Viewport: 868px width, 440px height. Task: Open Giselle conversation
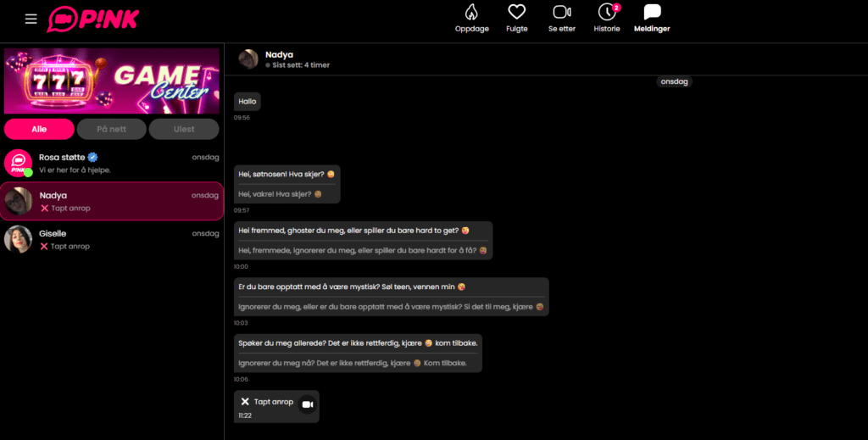(x=112, y=240)
